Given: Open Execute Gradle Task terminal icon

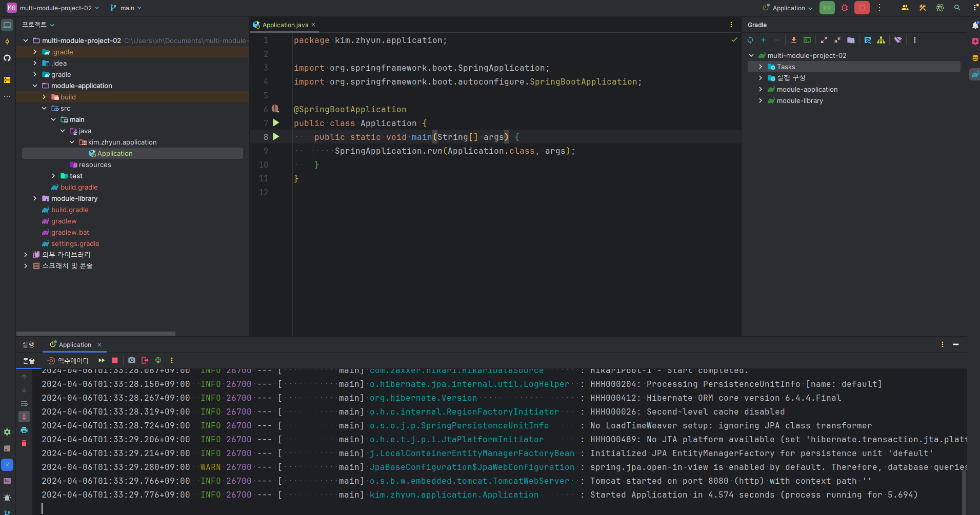Looking at the screenshot, I should click(x=807, y=40).
